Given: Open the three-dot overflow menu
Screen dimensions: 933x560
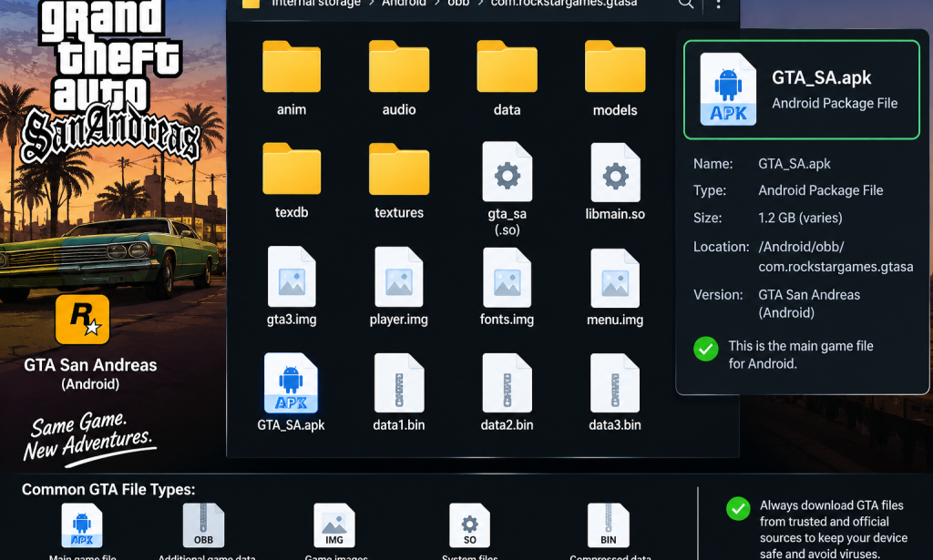Looking at the screenshot, I should click(718, 5).
